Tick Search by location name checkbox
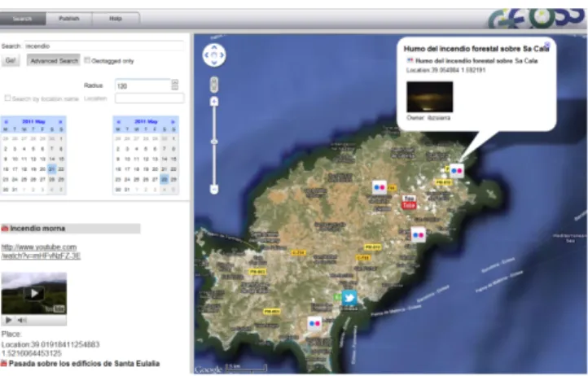The image size is (588, 376). click(7, 98)
